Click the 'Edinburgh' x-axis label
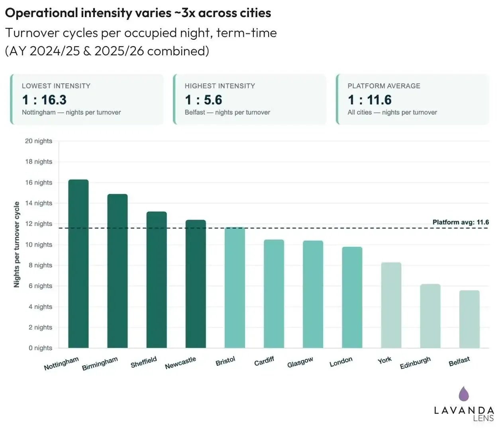This screenshot has height=429, width=504. point(416,363)
